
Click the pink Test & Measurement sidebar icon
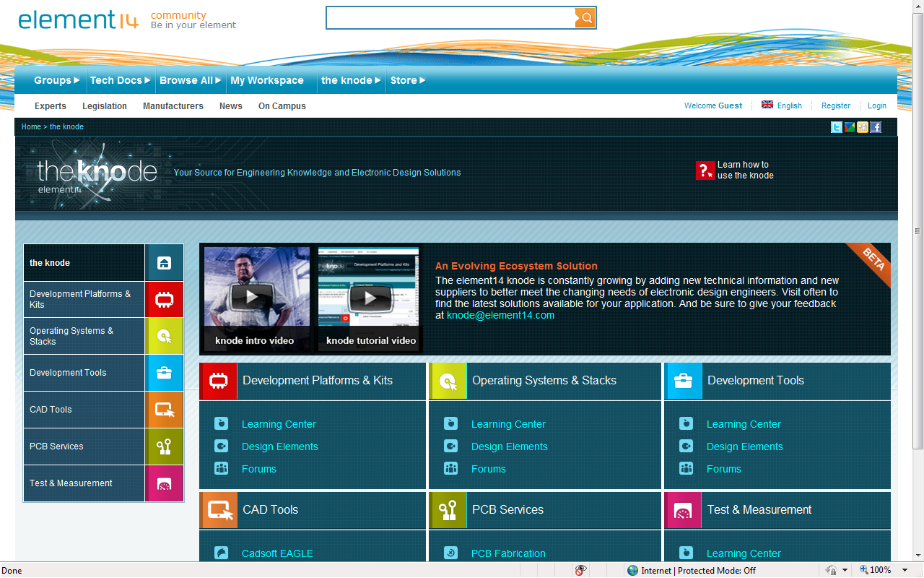pos(164,483)
